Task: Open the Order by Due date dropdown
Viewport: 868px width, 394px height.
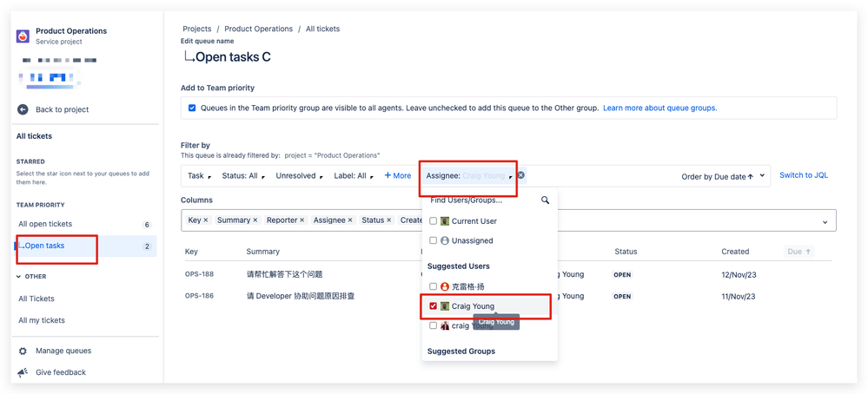Action: point(723,176)
